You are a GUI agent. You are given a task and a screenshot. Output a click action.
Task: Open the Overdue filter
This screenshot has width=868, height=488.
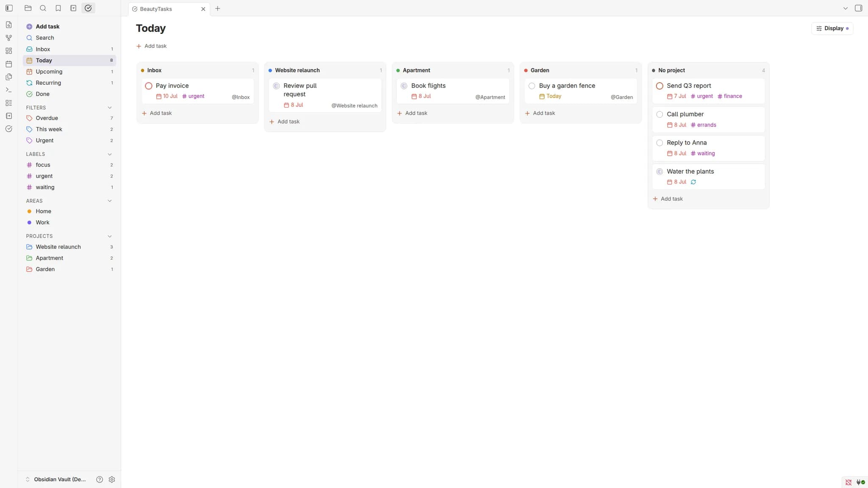(70, 118)
